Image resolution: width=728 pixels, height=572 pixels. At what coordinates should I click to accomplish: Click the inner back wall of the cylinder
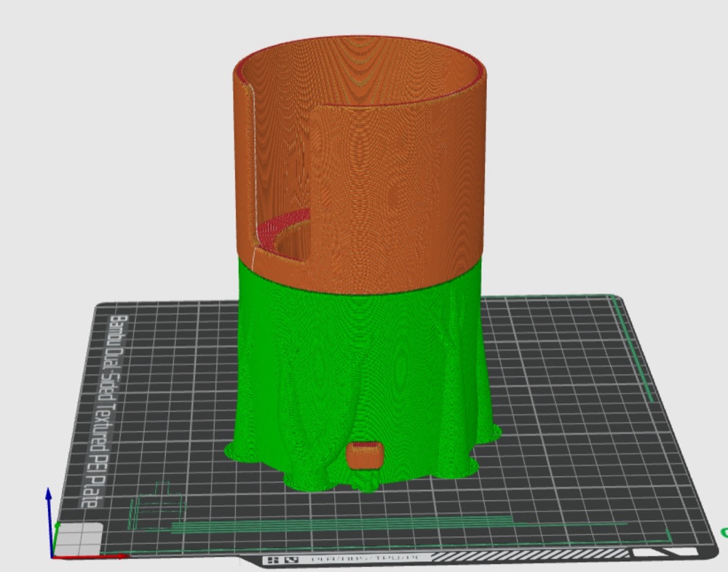(371, 70)
